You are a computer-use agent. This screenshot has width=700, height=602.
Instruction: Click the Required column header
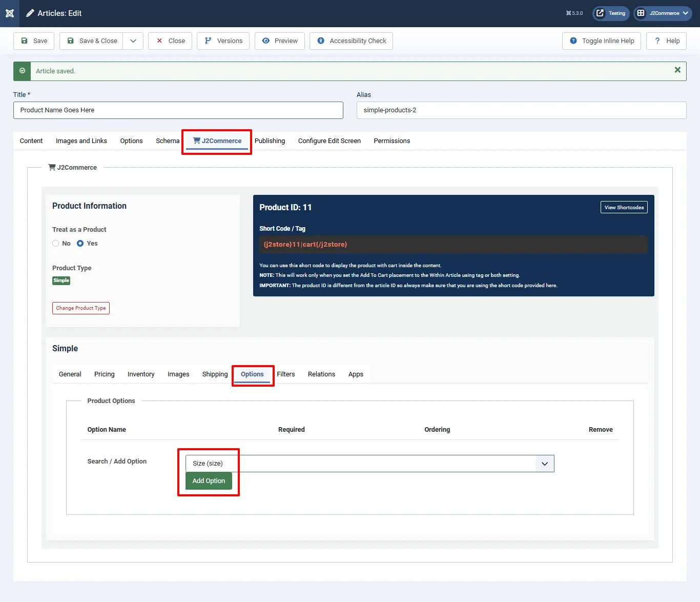coord(292,430)
